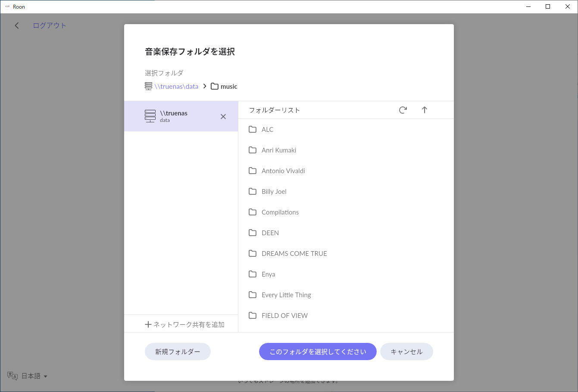
Task: Open the Anri Kumaki folder
Action: click(346, 150)
